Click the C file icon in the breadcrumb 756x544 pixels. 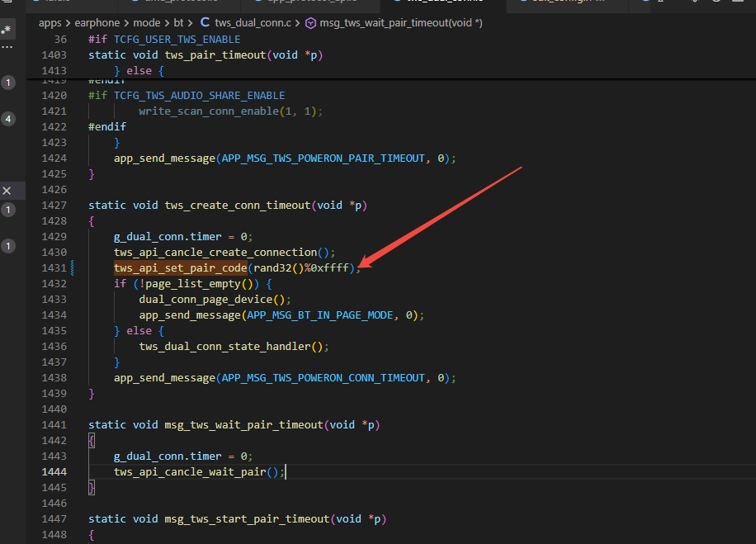click(205, 22)
